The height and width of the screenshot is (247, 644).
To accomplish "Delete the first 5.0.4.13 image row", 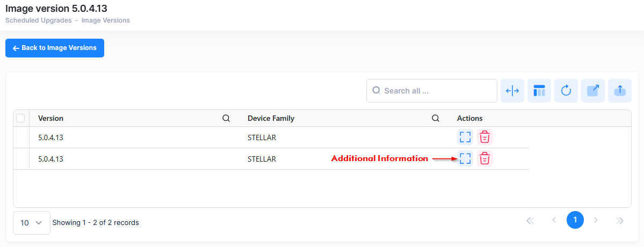I will (485, 137).
